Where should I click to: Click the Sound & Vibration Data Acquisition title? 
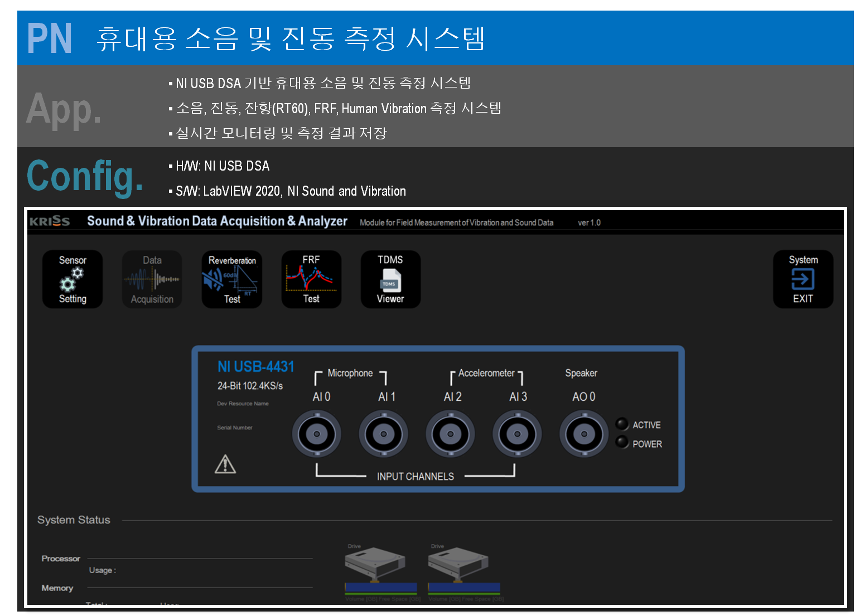click(x=217, y=221)
